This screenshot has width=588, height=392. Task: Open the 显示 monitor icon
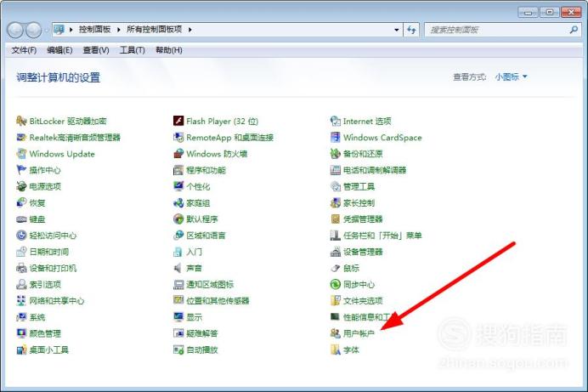(x=178, y=317)
